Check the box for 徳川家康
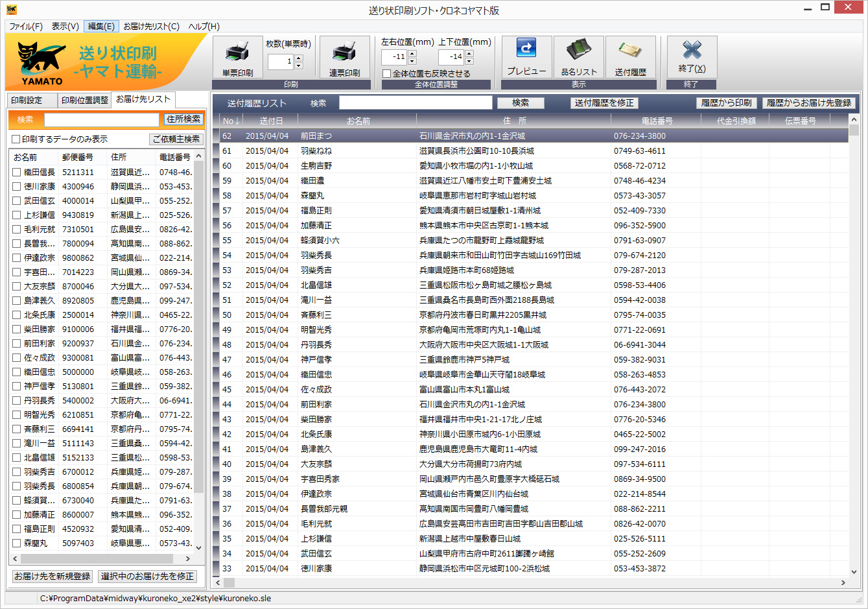The image size is (868, 609). tap(16, 187)
